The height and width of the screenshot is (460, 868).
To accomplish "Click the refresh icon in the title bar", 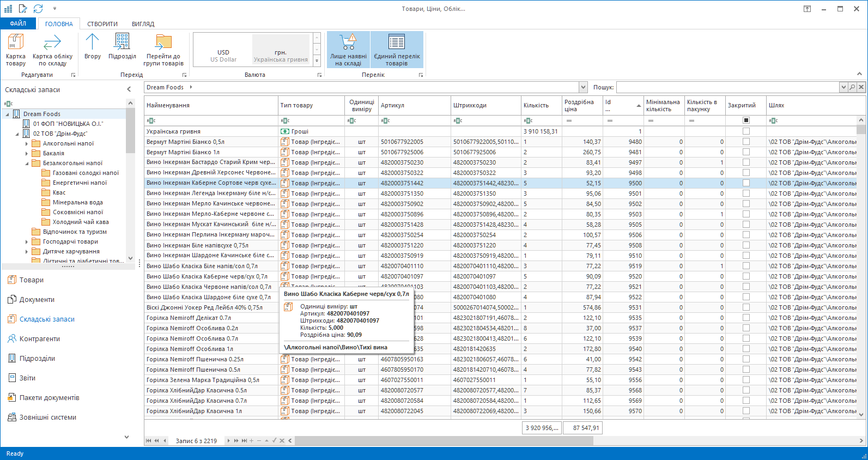I will pos(38,8).
